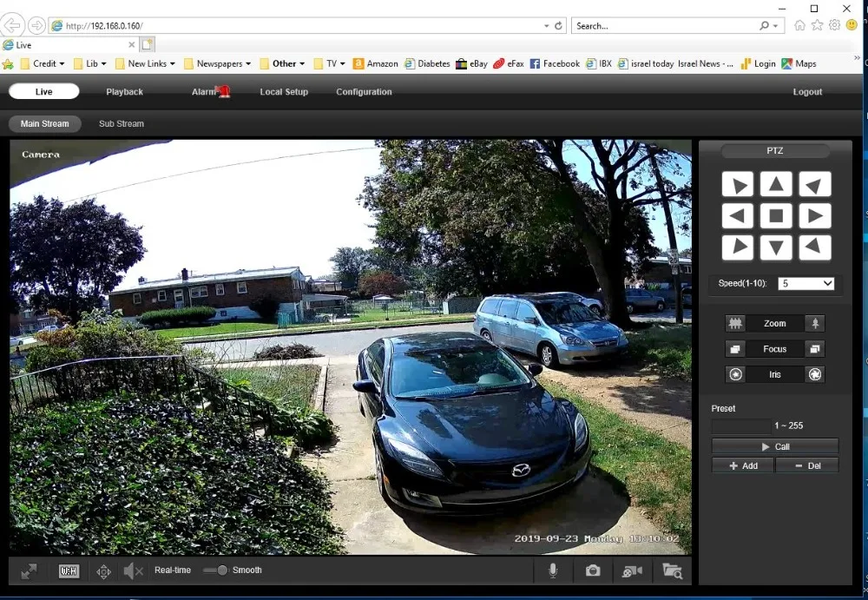Expand the TV favorites folder
Image resolution: width=868 pixels, height=600 pixels.
(329, 63)
